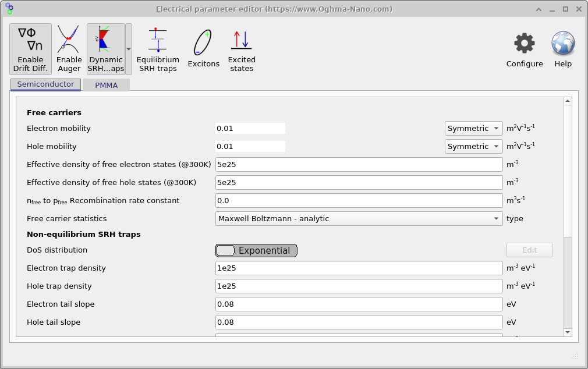Open Help from the toolbar
The height and width of the screenshot is (369, 588).
coord(562,49)
